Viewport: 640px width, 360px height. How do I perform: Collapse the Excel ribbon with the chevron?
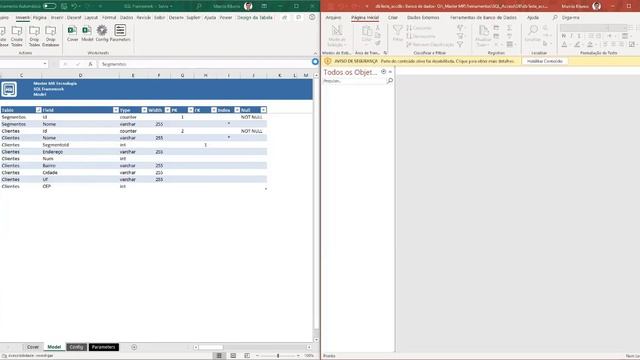pyautogui.click(x=315, y=53)
